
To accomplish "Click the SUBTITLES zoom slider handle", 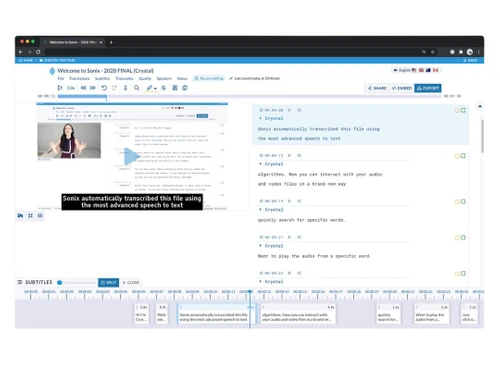I will [x=59, y=283].
